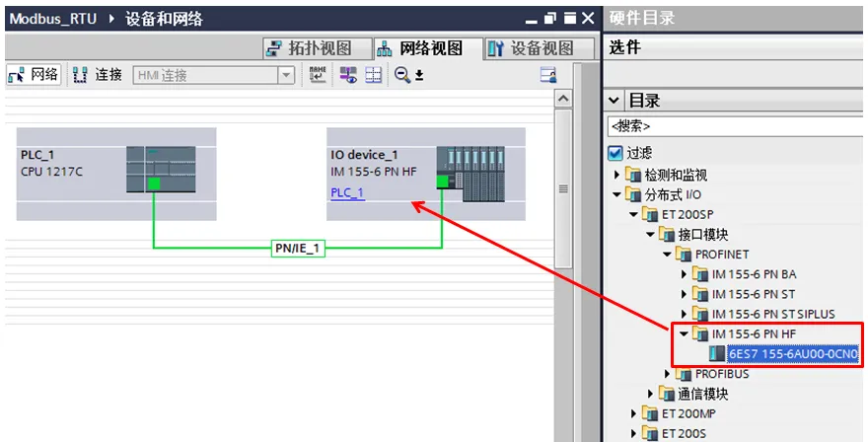
Task: Close the 设备和网络 editor window
Action: pos(588,19)
